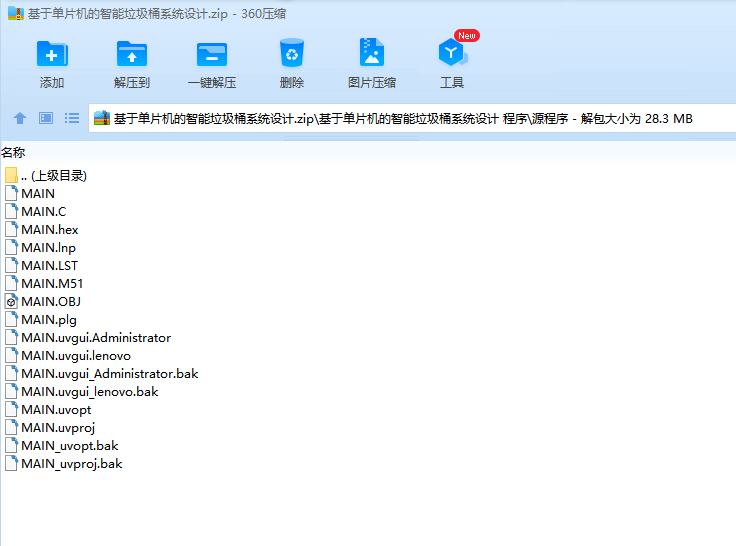736x546 pixels.
Task: Click the archive icon in the path bar
Action: tap(102, 118)
